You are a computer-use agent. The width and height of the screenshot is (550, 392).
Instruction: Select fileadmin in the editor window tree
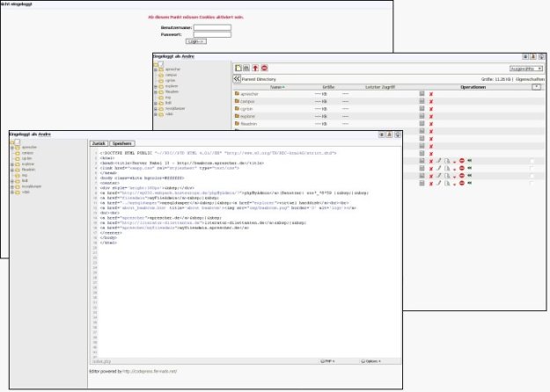(28, 170)
